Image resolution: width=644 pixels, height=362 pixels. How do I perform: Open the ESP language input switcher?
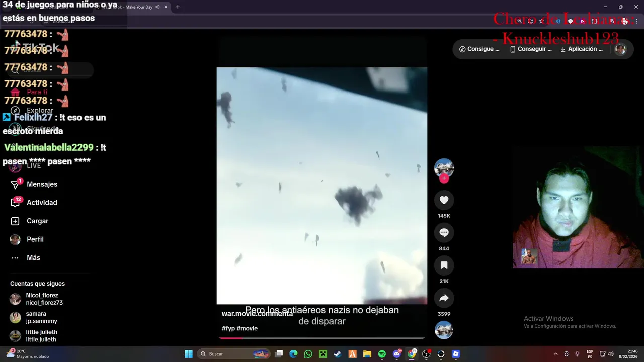[x=590, y=354]
